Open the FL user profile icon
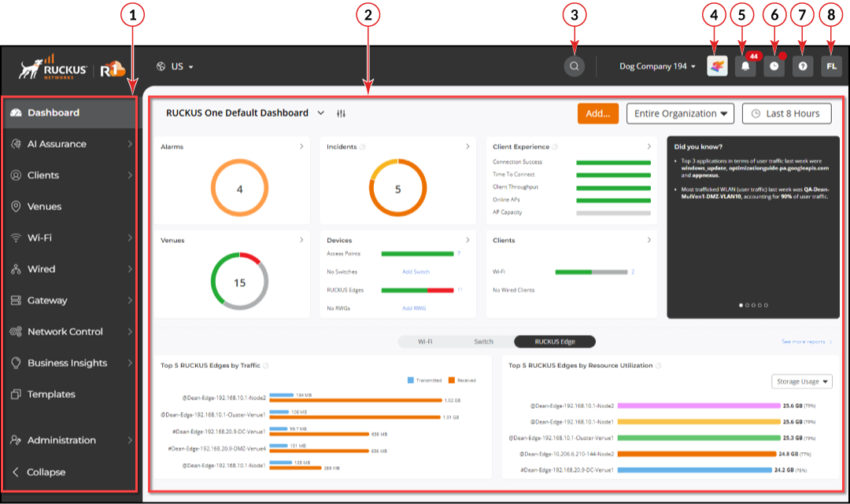 point(831,67)
